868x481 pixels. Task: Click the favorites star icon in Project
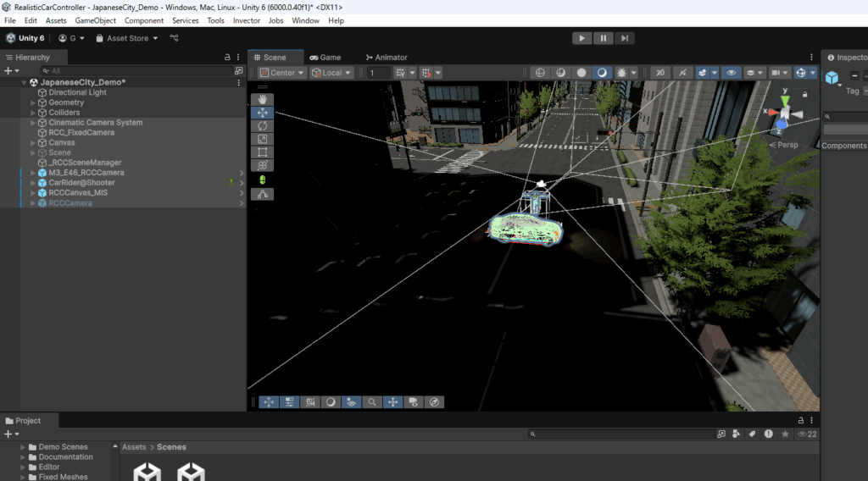(x=785, y=434)
